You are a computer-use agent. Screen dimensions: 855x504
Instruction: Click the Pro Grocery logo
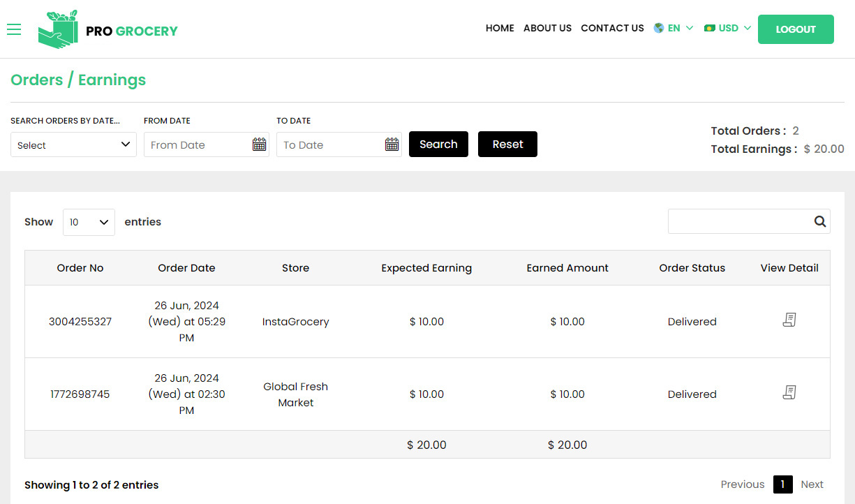pos(108,29)
